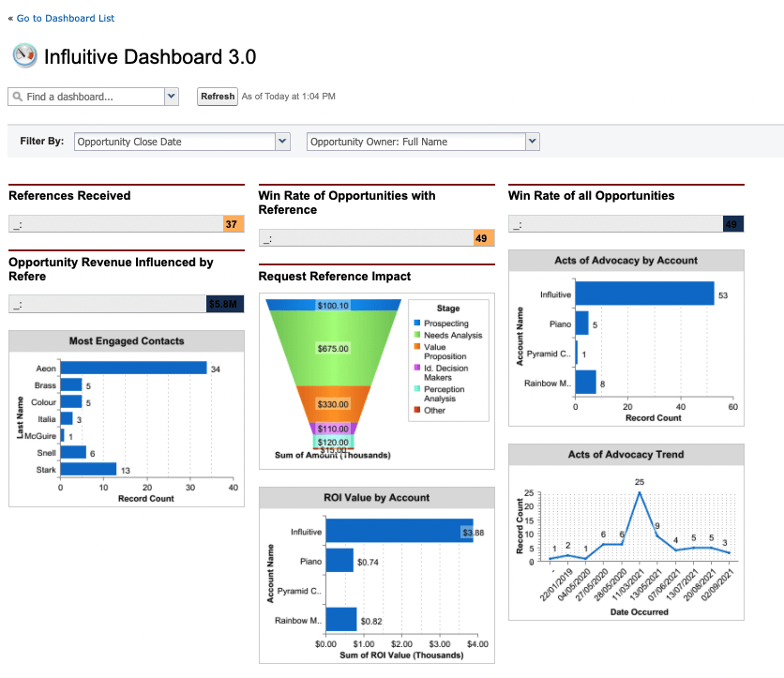Click the last trend data point labeled 3
The image size is (784, 678).
(729, 553)
